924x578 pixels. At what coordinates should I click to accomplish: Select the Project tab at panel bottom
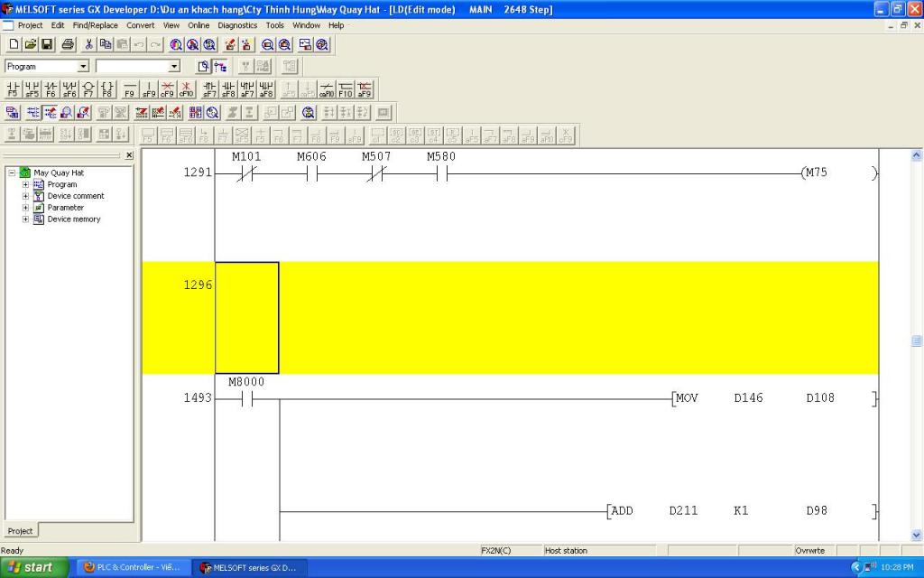(20, 531)
